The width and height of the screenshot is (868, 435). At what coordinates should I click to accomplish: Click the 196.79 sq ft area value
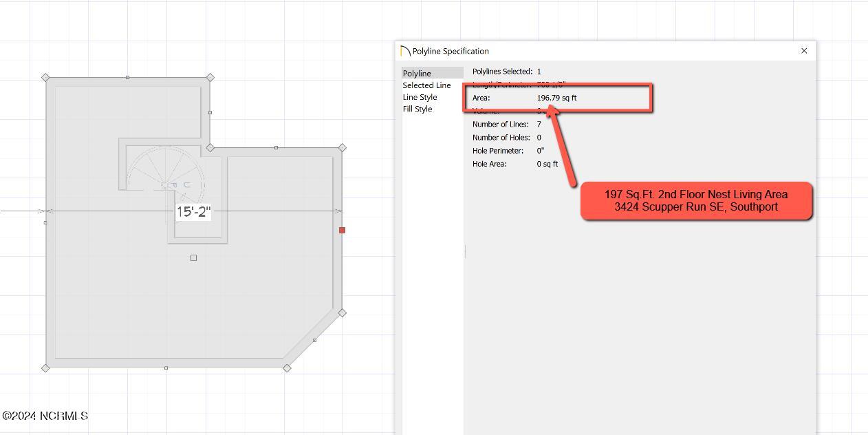tap(556, 98)
